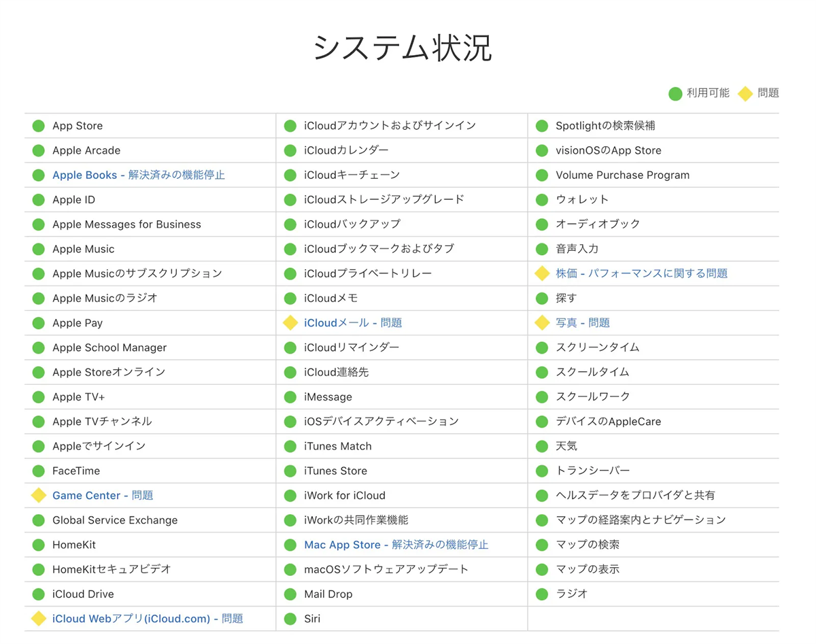This screenshot has width=816, height=644.
Task: Click the green status dot beside Siri
Action: tap(290, 619)
